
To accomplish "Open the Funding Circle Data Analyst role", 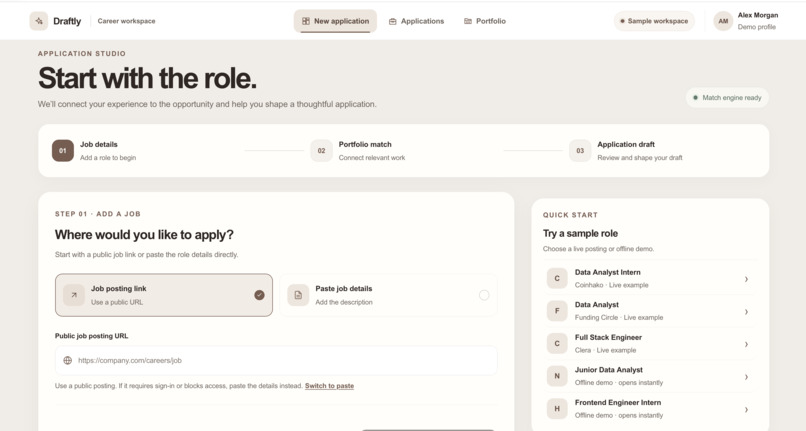I will [650, 311].
